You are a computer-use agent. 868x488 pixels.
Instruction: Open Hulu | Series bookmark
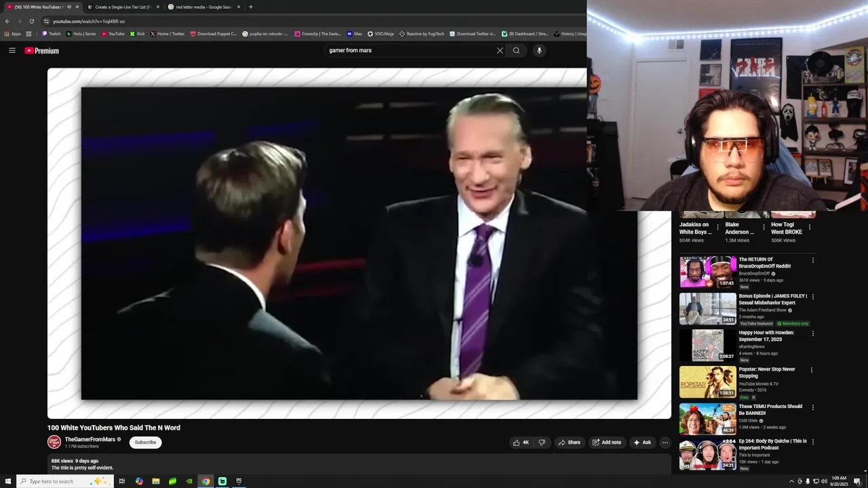tap(81, 34)
